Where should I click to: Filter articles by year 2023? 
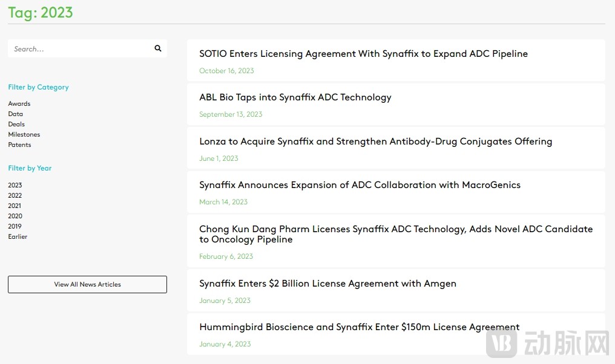click(x=15, y=185)
